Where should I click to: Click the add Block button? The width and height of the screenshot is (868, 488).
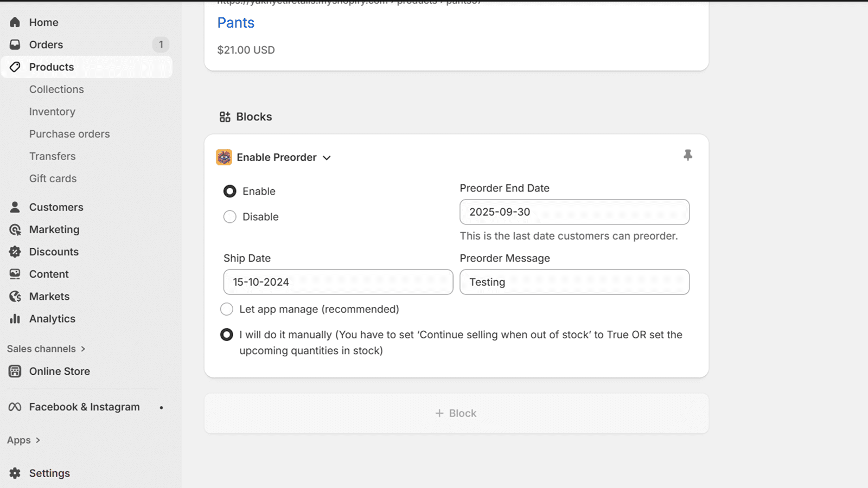coord(456,413)
